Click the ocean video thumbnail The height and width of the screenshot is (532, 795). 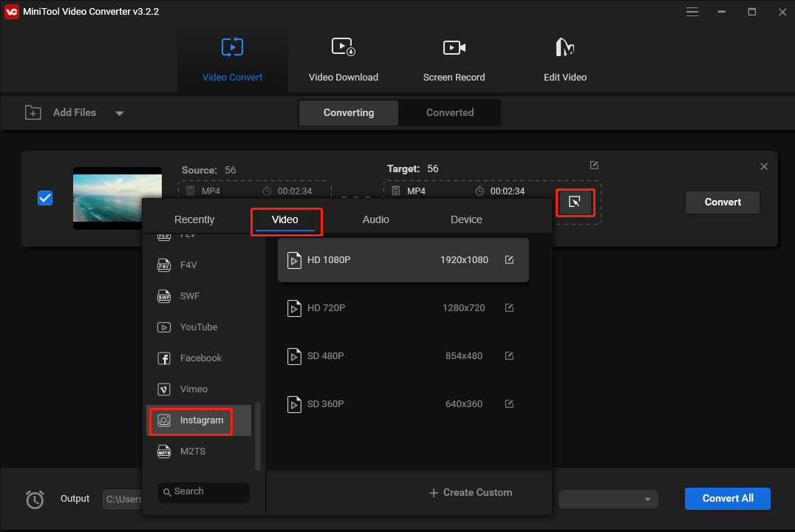(117, 198)
